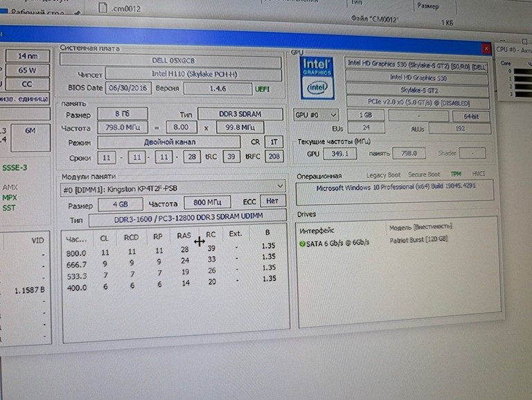Select the Patriot Burst [120 GB] drive
Image resolution: width=532 pixels, height=400 pixels.
418,239
